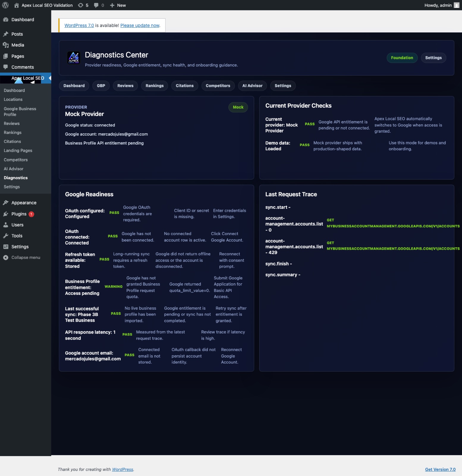Viewport: 462px width, 476px height.
Task: Click the Settings button in header card
Action: (x=433, y=58)
